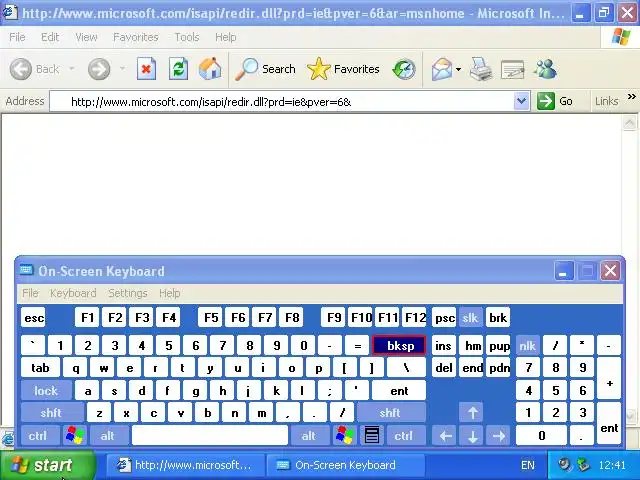Click the esc key
640x480 pixels.
tap(33, 318)
